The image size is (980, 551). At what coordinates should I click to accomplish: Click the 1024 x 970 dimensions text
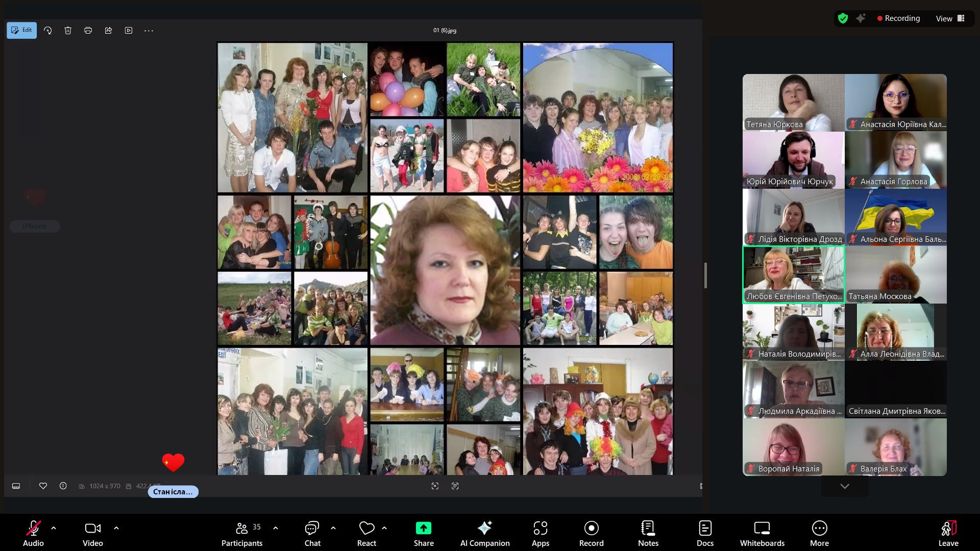click(x=105, y=486)
